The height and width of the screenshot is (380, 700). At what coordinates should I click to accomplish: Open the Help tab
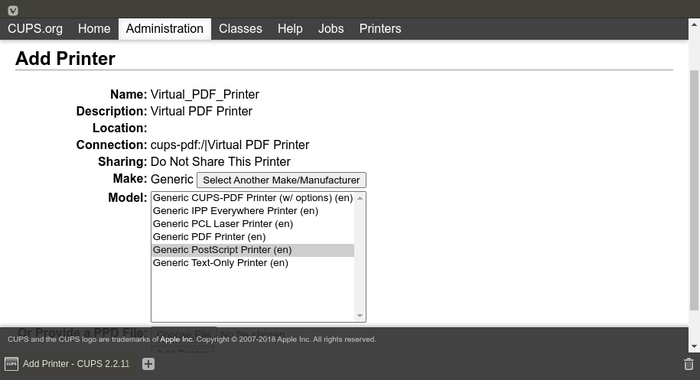290,29
